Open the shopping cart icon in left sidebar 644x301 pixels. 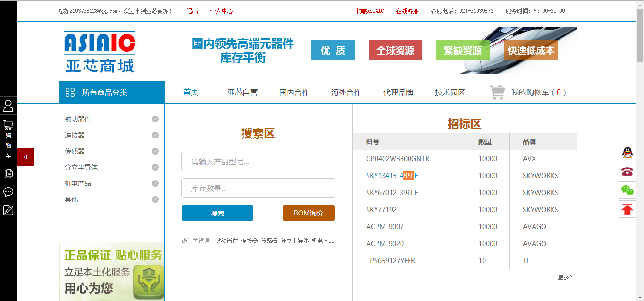point(8,125)
